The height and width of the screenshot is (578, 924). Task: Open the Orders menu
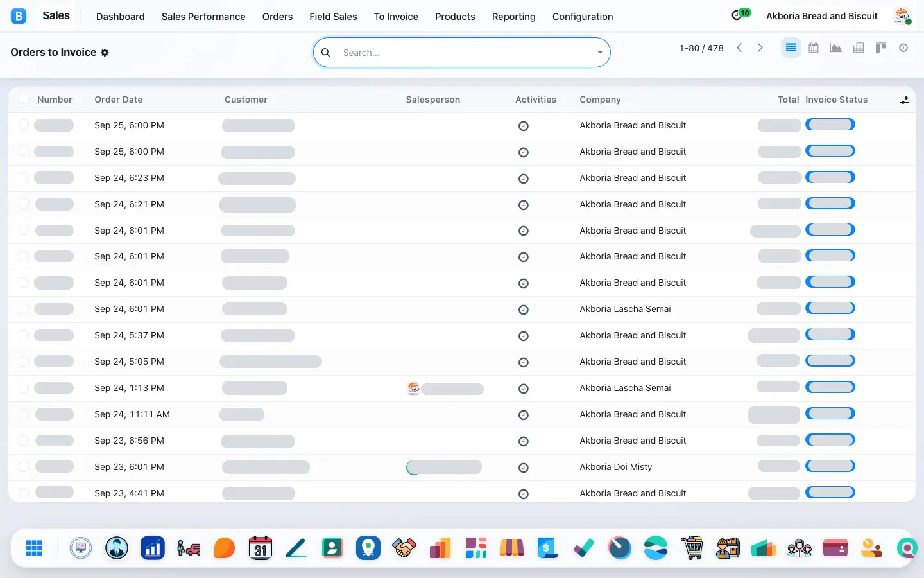tap(277, 17)
